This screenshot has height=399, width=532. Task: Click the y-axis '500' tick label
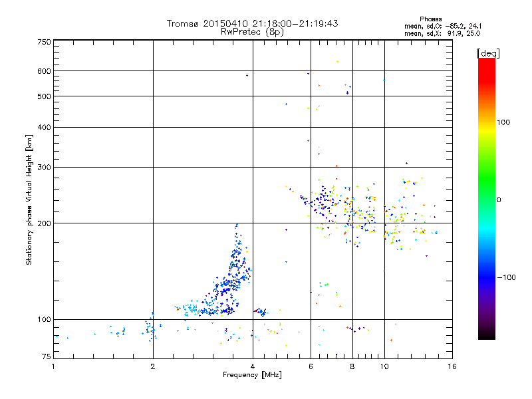[44, 96]
